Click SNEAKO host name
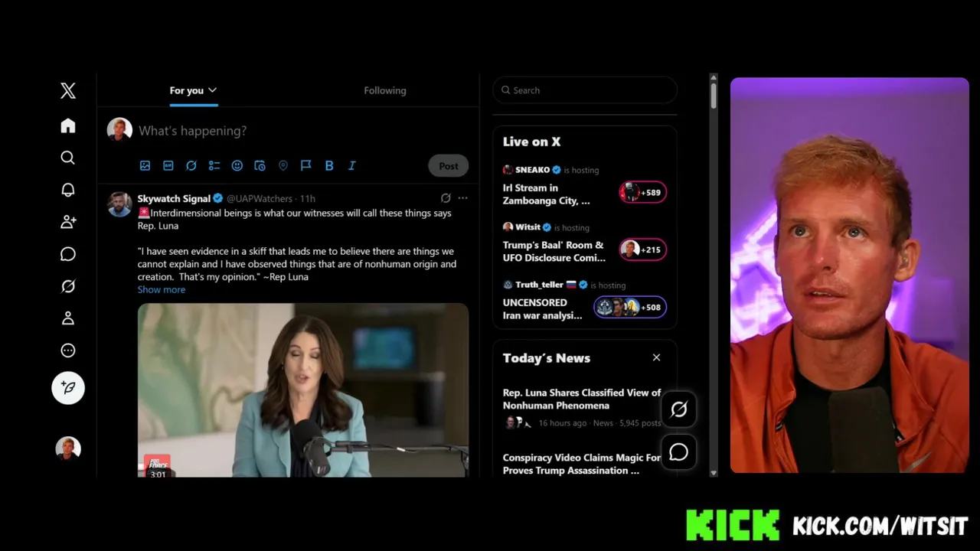980x551 pixels. (532, 170)
